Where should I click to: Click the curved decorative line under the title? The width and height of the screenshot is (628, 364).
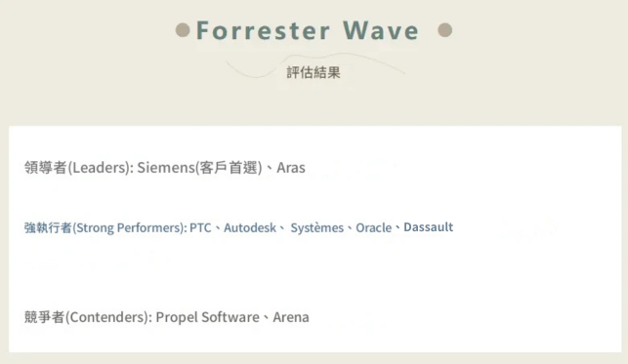pos(315,64)
